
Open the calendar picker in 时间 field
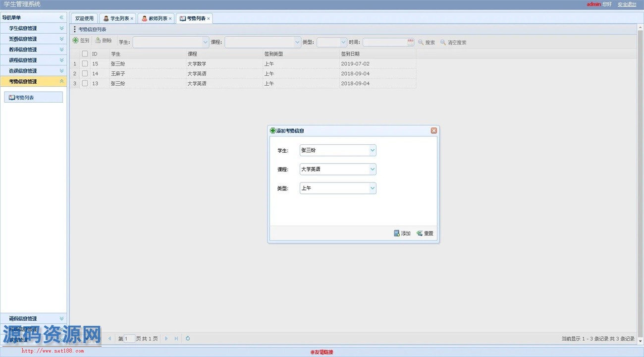[411, 43]
